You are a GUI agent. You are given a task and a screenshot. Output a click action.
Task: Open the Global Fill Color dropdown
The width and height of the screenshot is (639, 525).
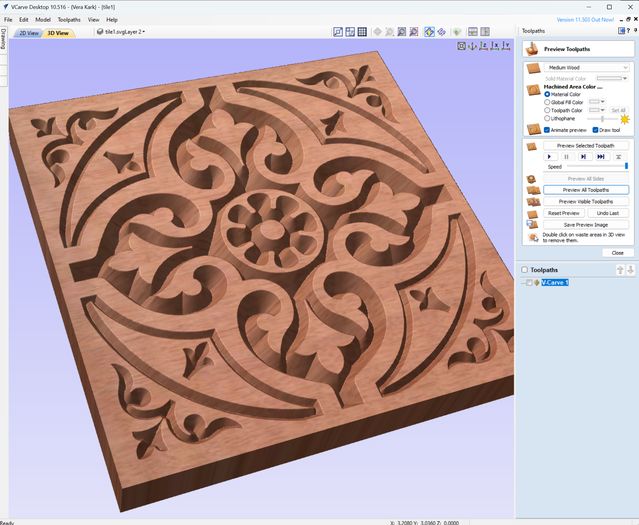pos(597,102)
